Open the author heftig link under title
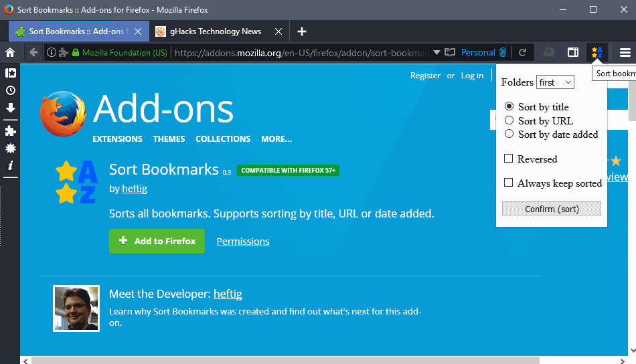Image resolution: width=636 pixels, height=364 pixels. point(135,189)
